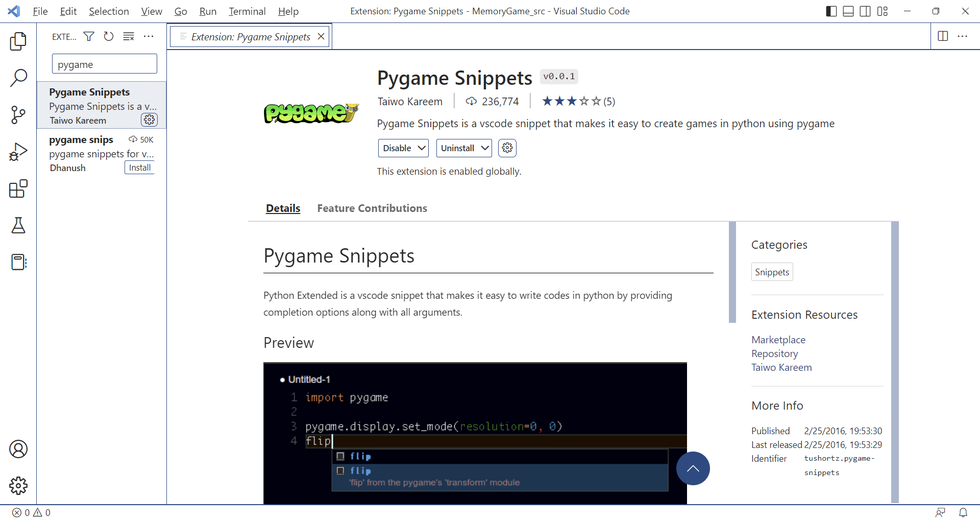
Task: Select pygame snips in the extensions list
Action: click(102, 153)
